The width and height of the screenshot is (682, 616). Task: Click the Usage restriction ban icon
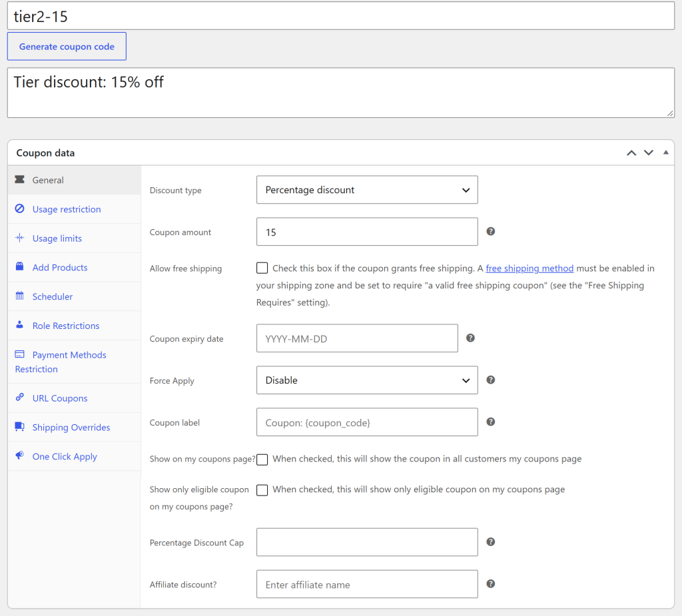(x=19, y=208)
